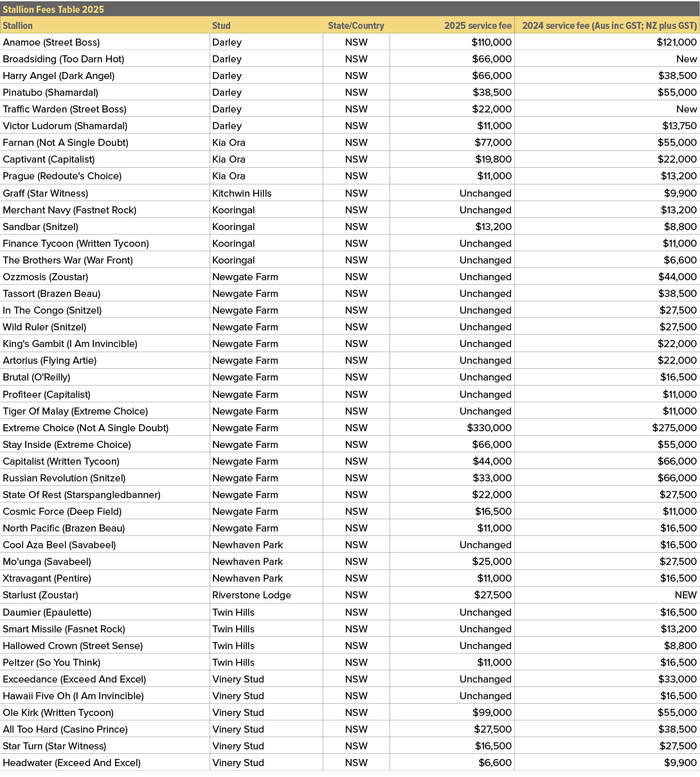700x777 pixels.
Task: Click the Ole Kirk (Written Tycoon) entry
Action: (58, 713)
